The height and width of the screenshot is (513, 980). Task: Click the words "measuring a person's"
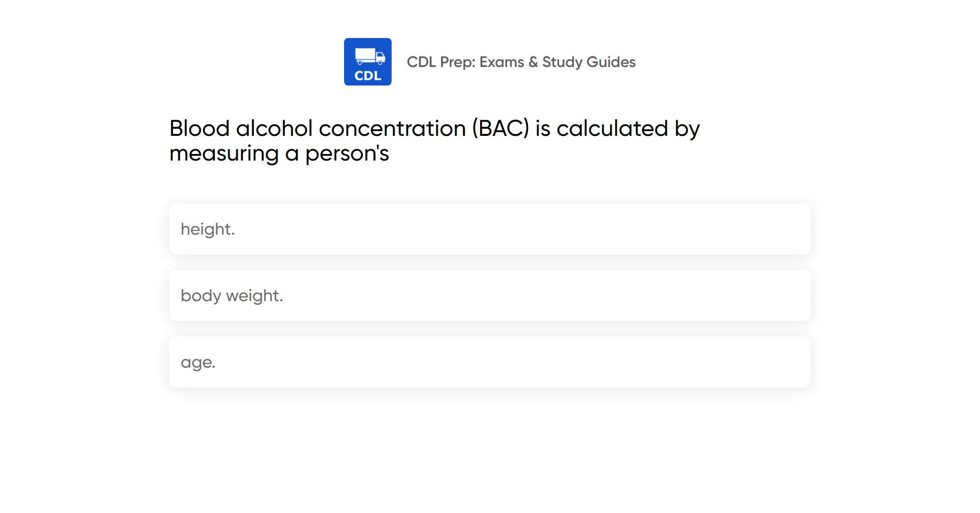point(279,153)
